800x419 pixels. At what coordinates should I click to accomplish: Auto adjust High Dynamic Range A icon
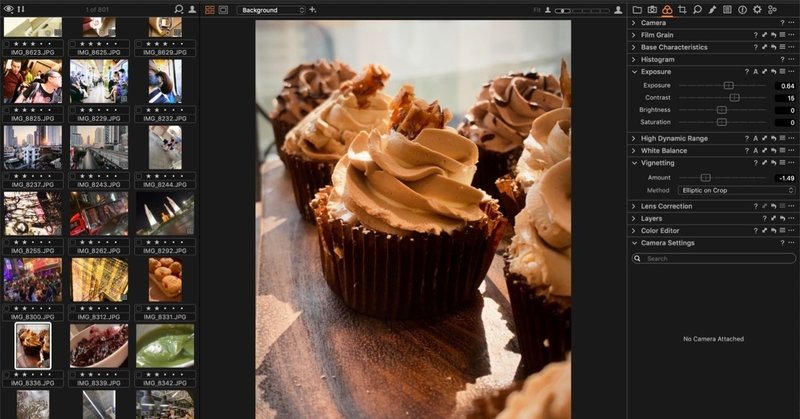(x=756, y=138)
